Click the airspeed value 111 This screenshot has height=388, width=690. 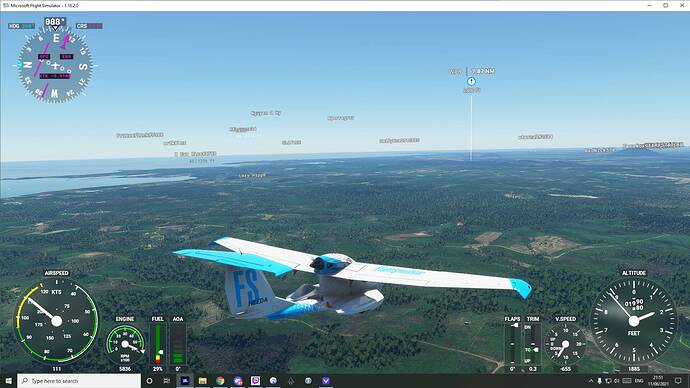[56, 369]
